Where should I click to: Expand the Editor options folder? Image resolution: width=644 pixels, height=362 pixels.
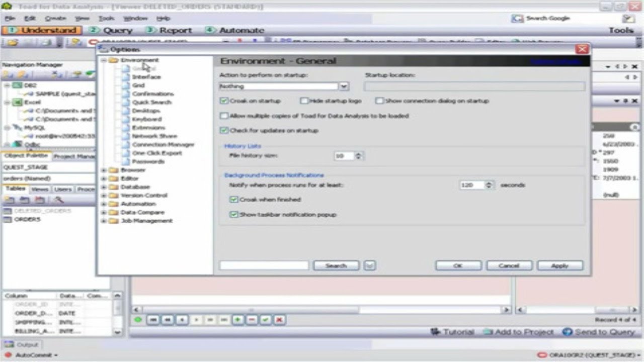(104, 178)
